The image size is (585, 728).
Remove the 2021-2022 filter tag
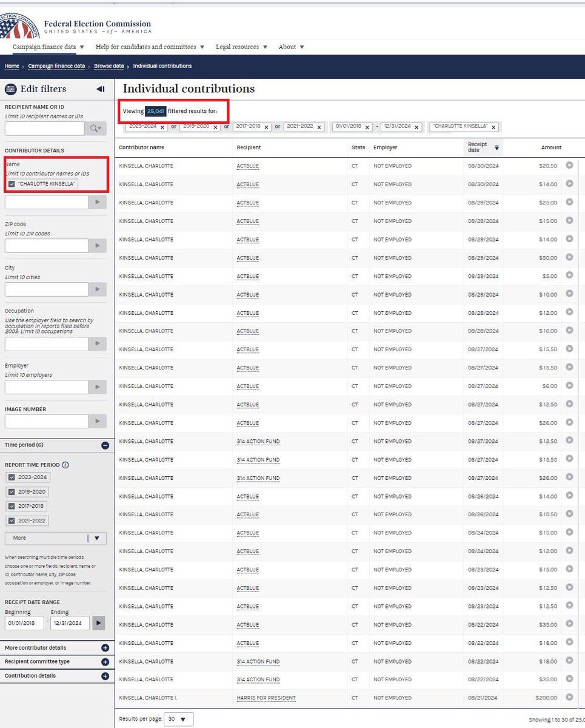coord(319,127)
